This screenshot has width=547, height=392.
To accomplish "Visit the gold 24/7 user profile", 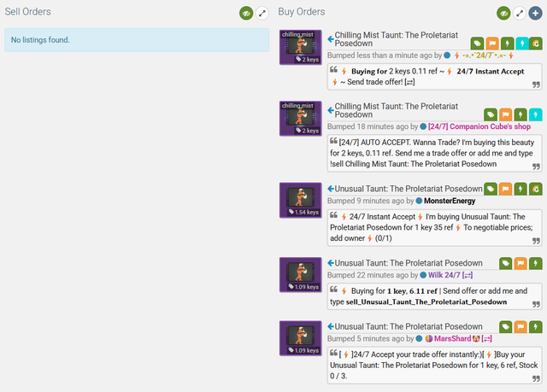I will 484,56.
